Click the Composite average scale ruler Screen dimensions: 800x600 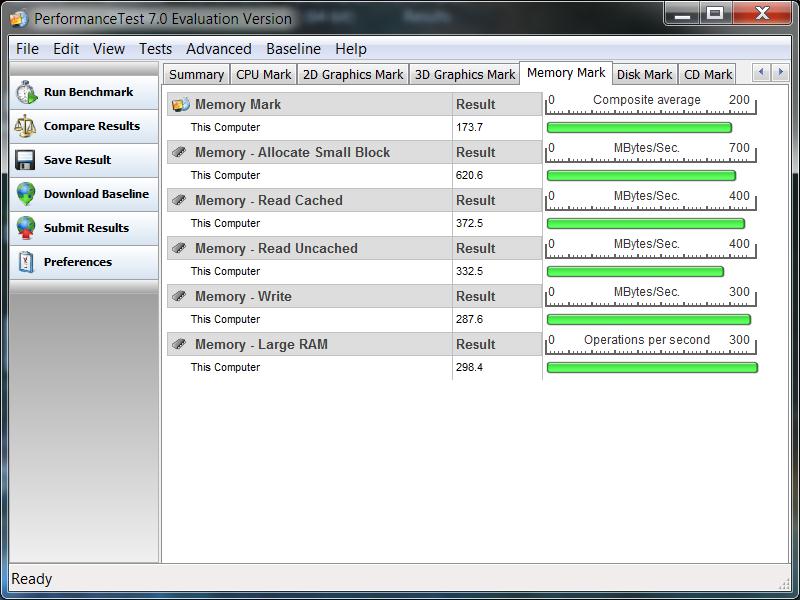click(651, 104)
